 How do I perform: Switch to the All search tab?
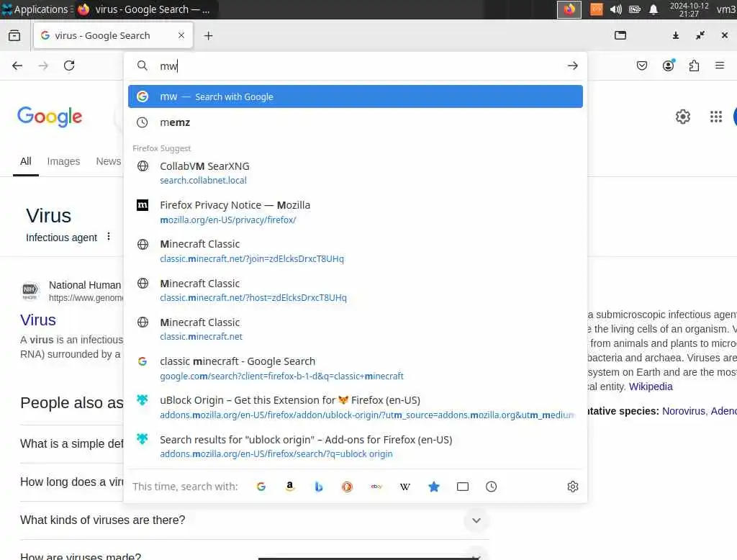(x=26, y=161)
